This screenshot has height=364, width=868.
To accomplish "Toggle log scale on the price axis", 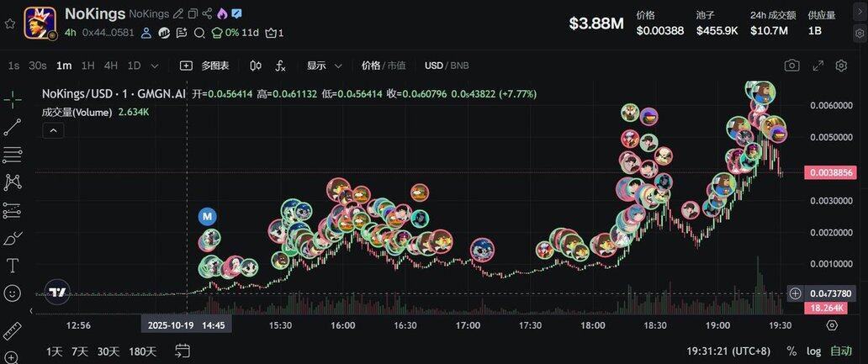I will click(x=813, y=351).
